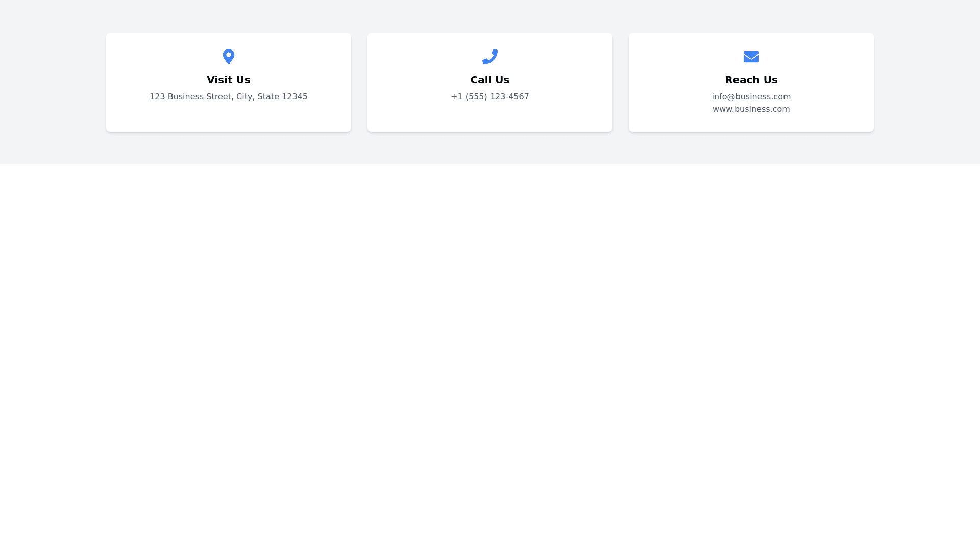Select the Visit Us heading
The image size is (980, 551).
tap(228, 80)
